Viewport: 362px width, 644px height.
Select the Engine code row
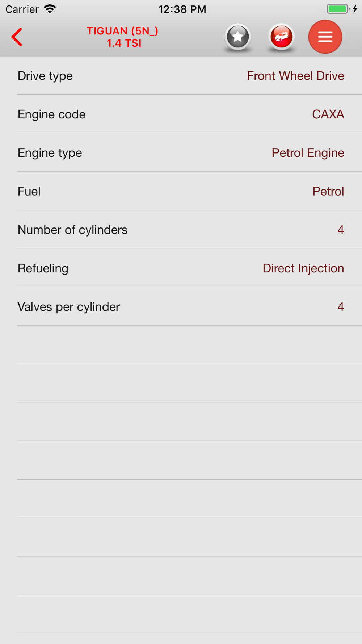click(x=181, y=114)
